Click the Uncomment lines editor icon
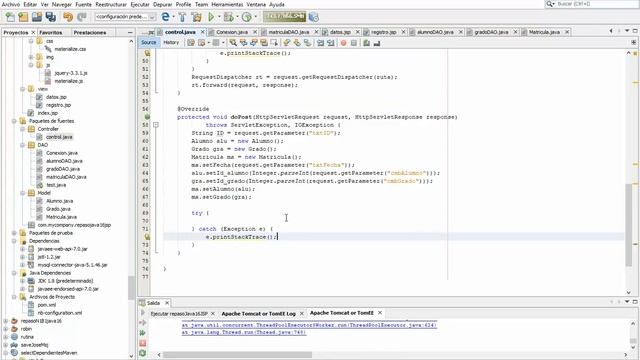Viewport: 640px width, 360px height. [x=377, y=42]
